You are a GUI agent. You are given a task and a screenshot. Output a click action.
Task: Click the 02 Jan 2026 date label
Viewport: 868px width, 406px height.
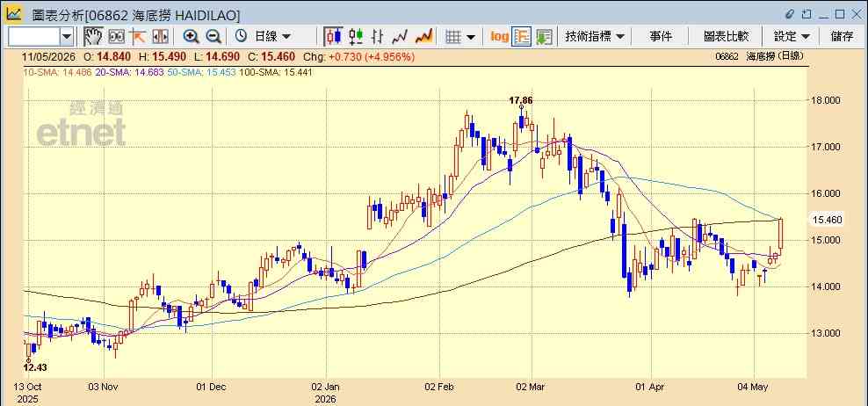tap(325, 392)
